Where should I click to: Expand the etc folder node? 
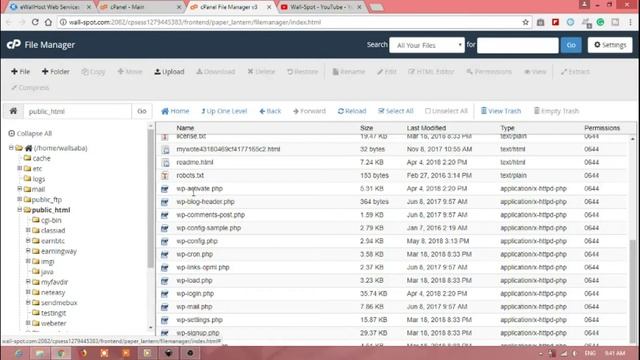click(19, 168)
